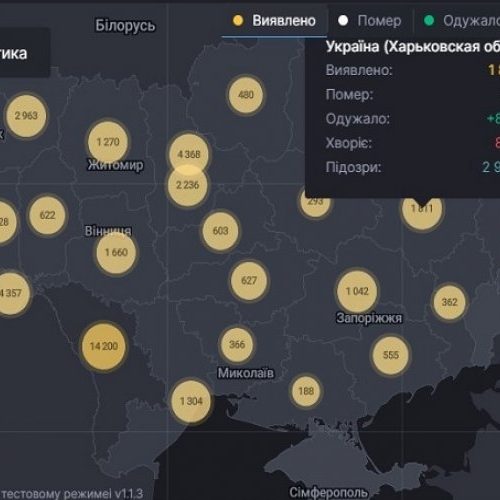Select the 1 042 bubble above Запоріжжя

357,291
